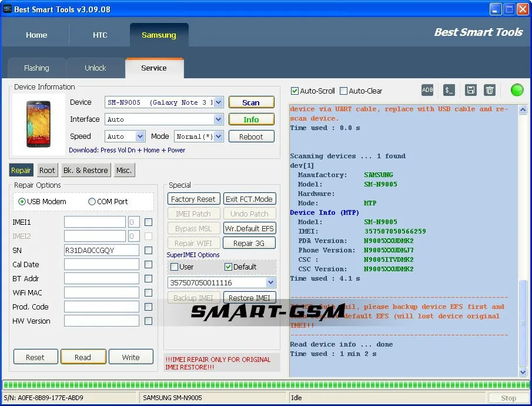Click into the Cal Date input field
This screenshot has height=406, width=532.
point(102,264)
